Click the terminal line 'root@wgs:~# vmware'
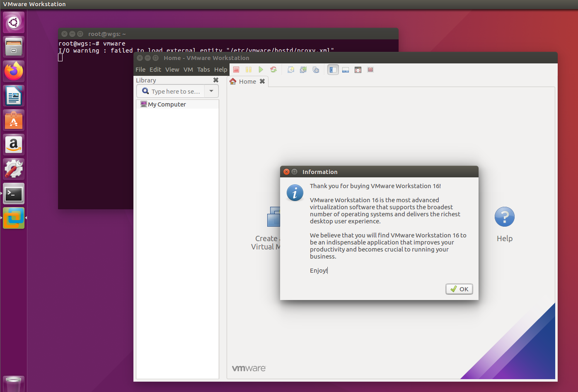Screen dimensions: 578x392 [92, 44]
